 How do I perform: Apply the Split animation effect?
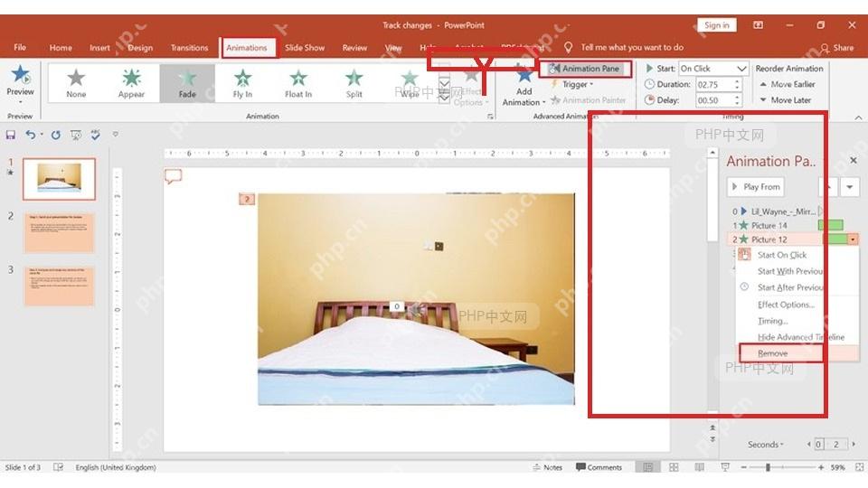[x=354, y=83]
